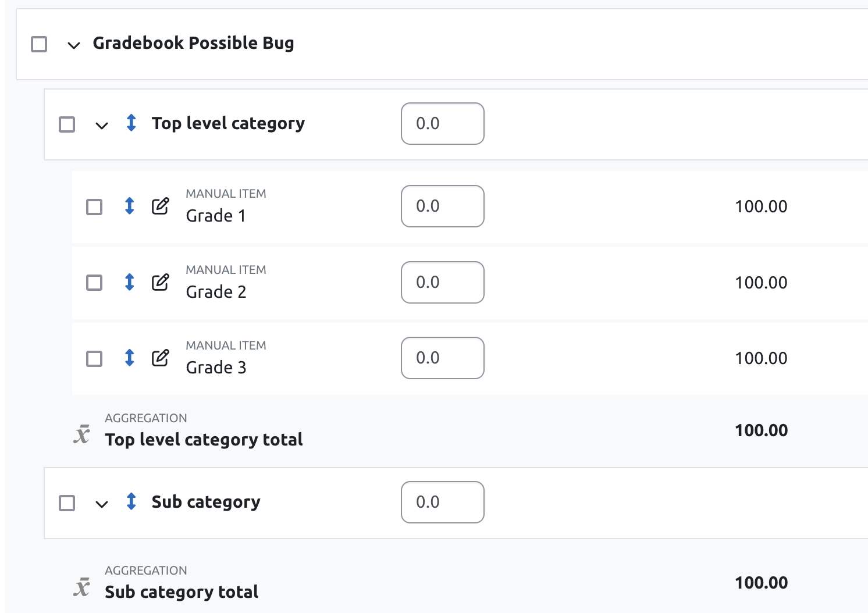The width and height of the screenshot is (868, 613).
Task: Click the move arrows icon beside Grade 1
Action: 130,206
